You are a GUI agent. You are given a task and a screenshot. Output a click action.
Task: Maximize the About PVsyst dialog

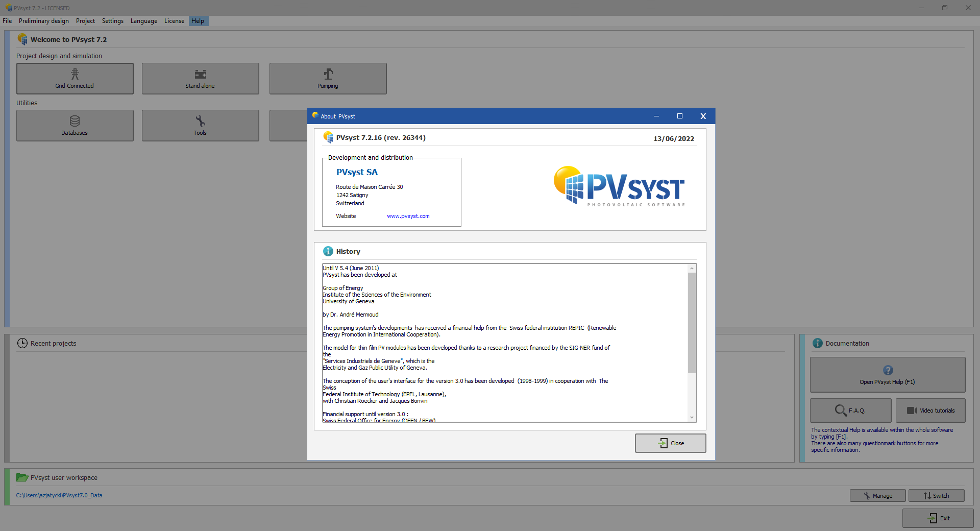(680, 116)
